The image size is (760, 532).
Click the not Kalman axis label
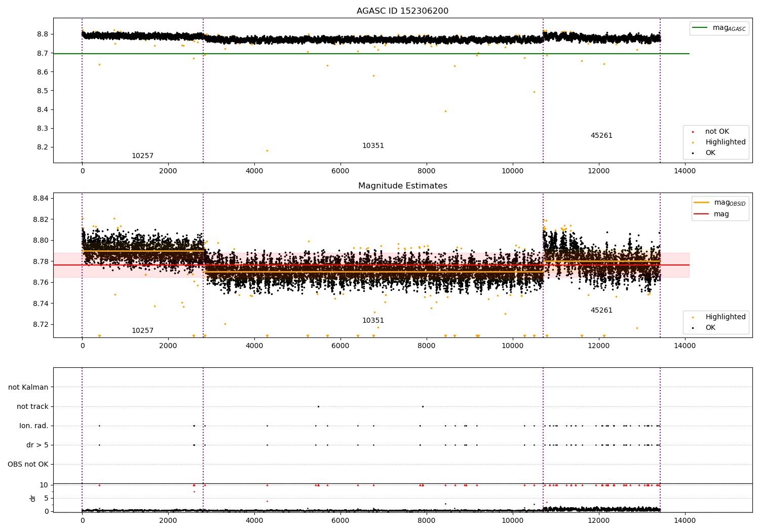coord(28,388)
